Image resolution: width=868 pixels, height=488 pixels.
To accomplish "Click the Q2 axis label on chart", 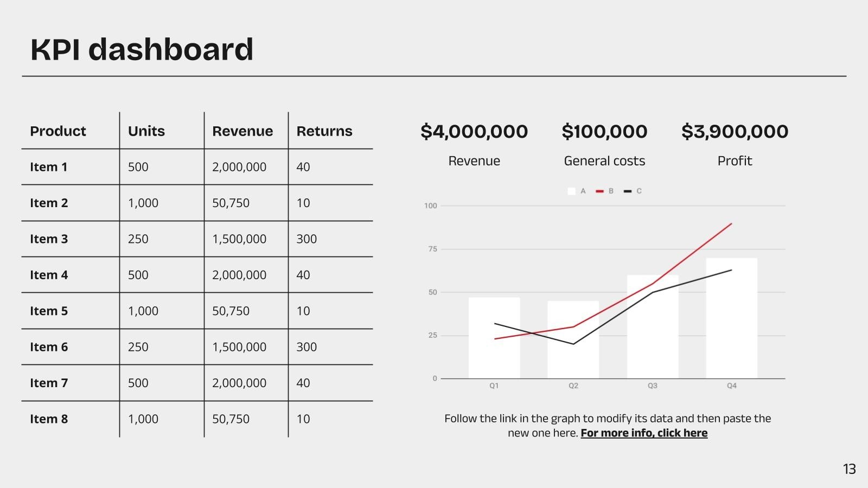I will pyautogui.click(x=573, y=386).
